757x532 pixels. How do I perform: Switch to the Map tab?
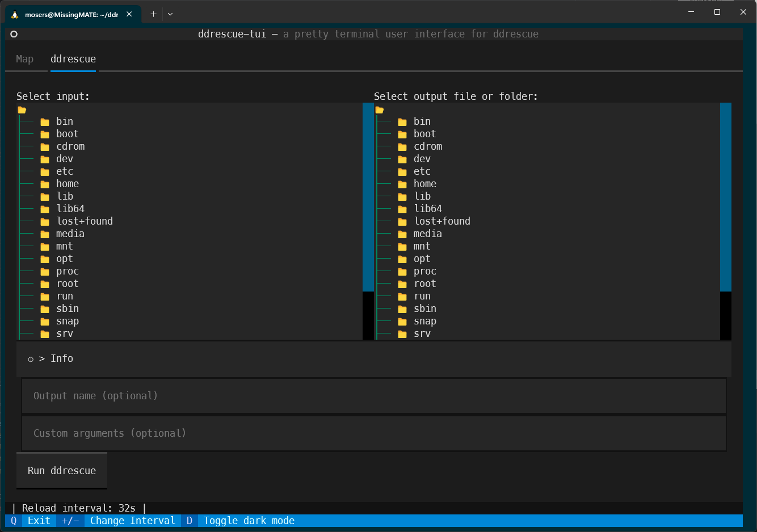pyautogui.click(x=24, y=59)
